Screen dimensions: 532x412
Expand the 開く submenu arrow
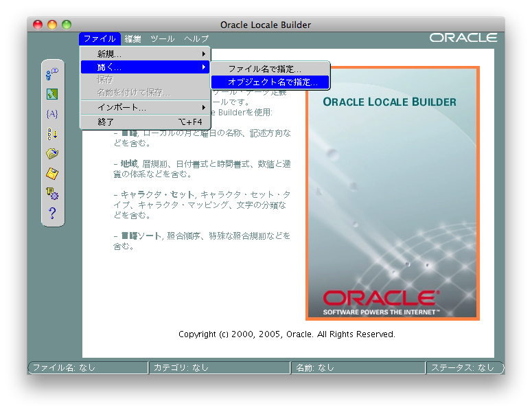click(x=204, y=67)
